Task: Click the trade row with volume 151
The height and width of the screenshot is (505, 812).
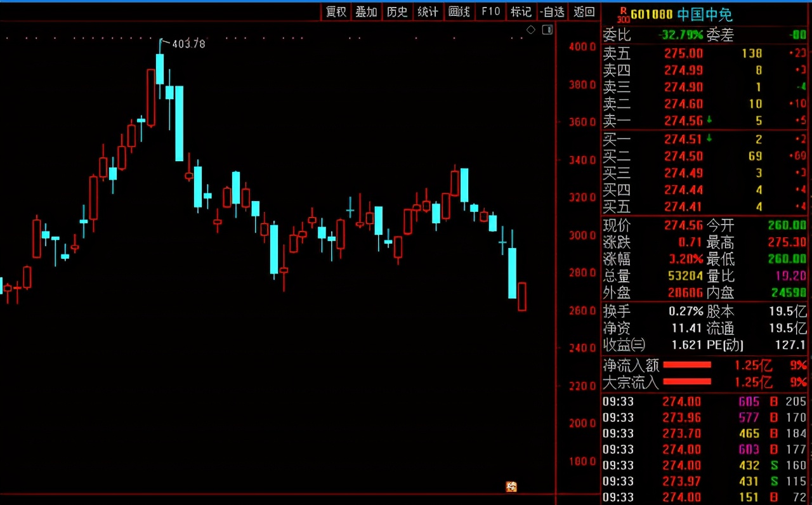Action: tap(704, 497)
